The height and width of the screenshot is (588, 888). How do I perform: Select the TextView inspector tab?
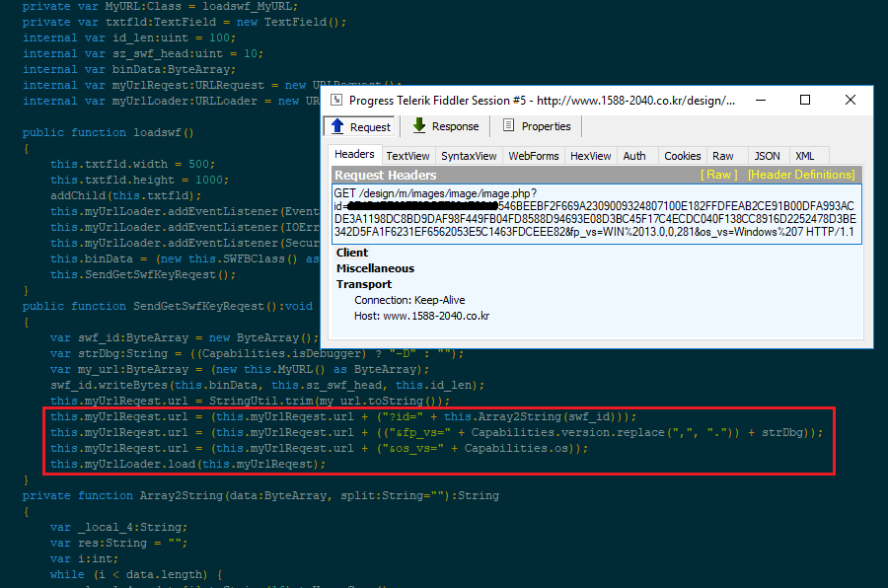(x=407, y=156)
